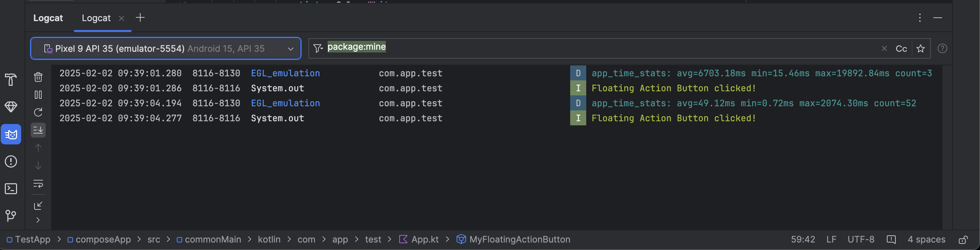Restart Logcat with the refresh icon
980x250 pixels.
click(x=38, y=112)
